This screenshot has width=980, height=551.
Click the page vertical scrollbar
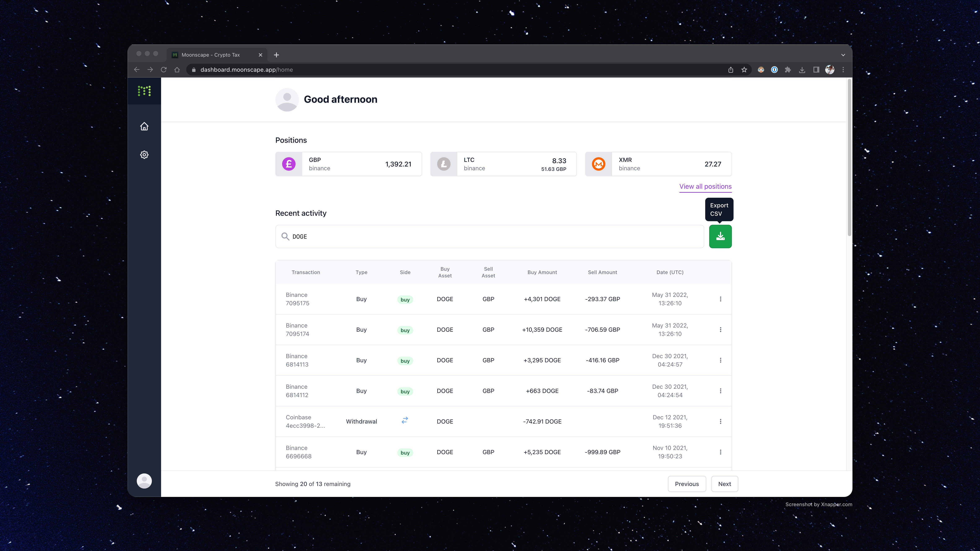tap(849, 158)
